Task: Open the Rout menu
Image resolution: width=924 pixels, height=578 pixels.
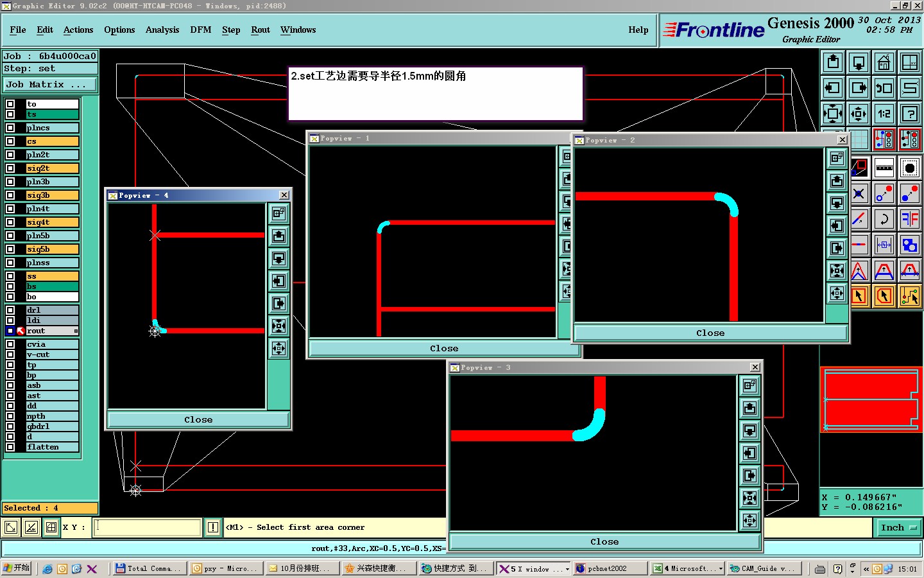Action: point(261,30)
